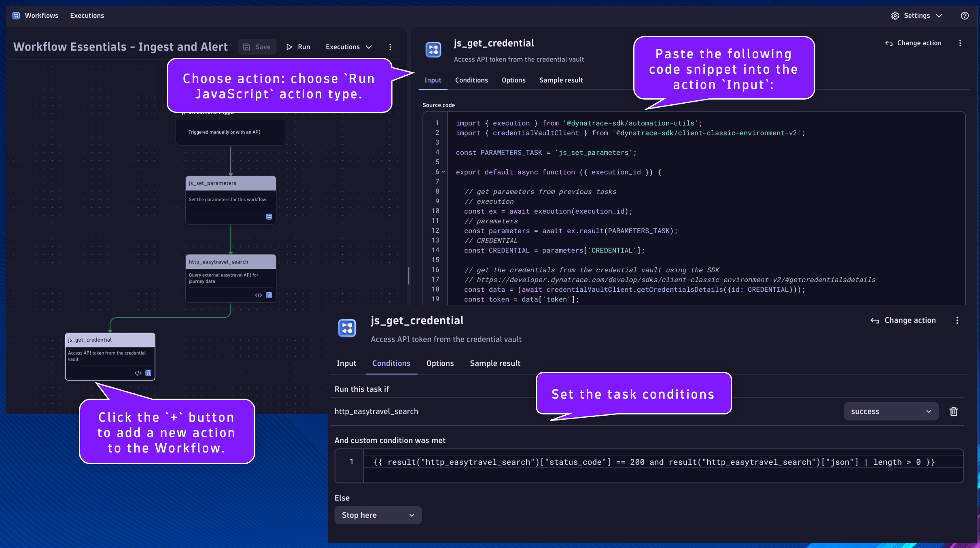Screen dimensions: 980x548
Task: Open the Settings gear menu
Action: tap(895, 15)
